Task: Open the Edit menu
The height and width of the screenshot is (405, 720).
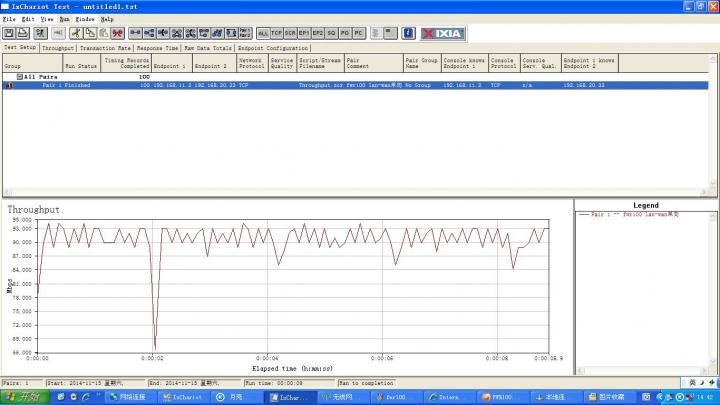Action: (x=28, y=19)
